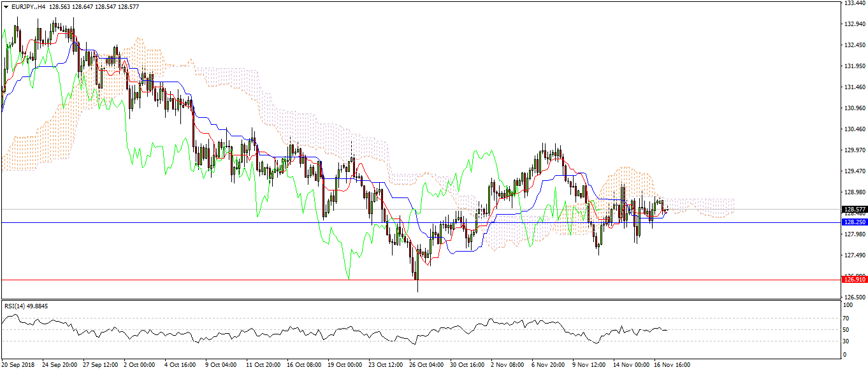
Task: Click the 133.440 price on the axis
Action: [852, 3]
